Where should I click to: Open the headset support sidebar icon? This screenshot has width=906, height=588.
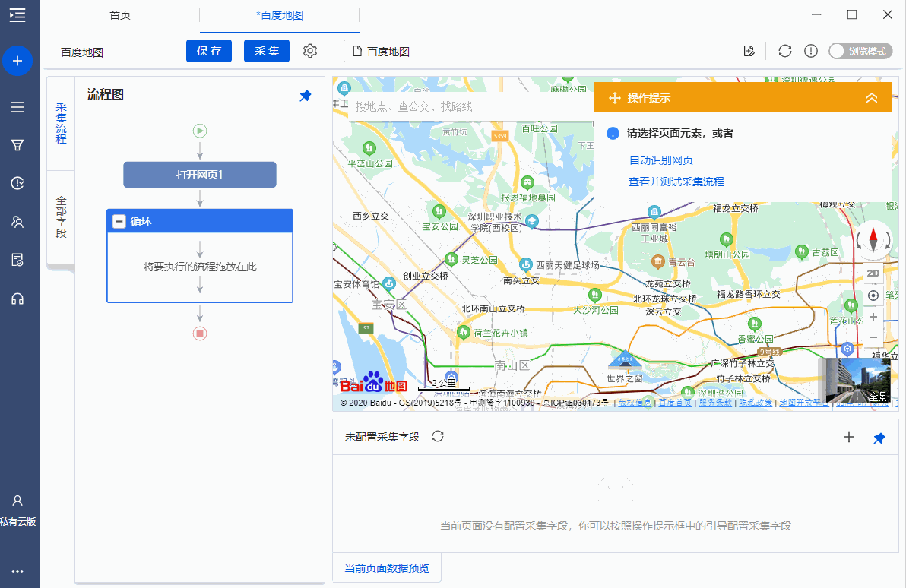coord(17,299)
